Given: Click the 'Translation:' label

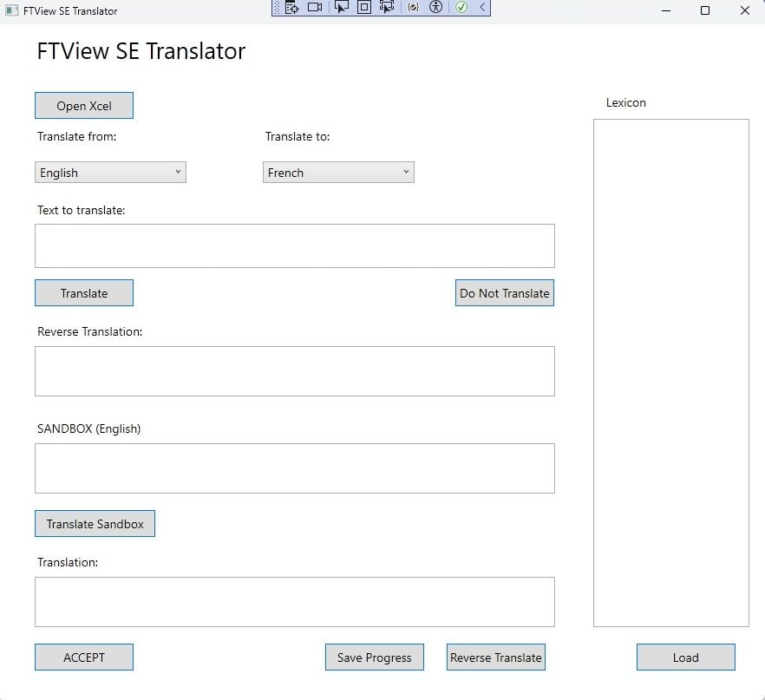Looking at the screenshot, I should click(x=68, y=562).
